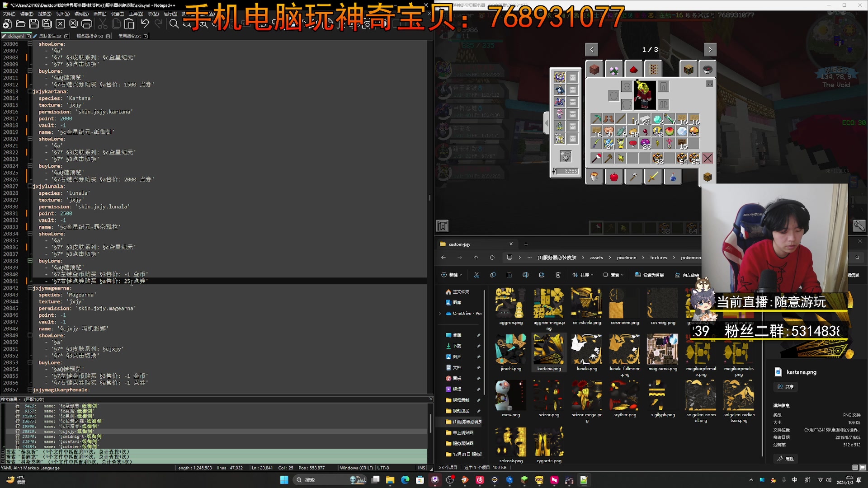
Task: Click the Share icon in File Explorer toolbar
Action: (x=542, y=275)
